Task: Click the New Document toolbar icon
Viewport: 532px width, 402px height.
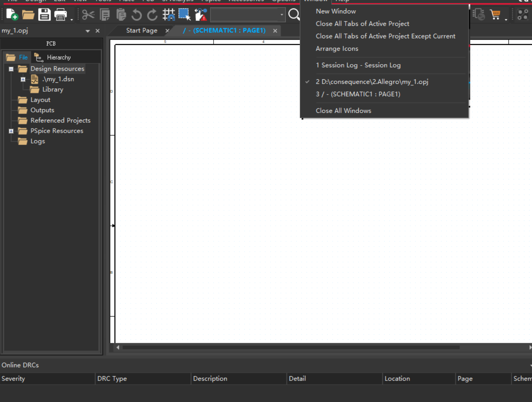Action: (x=12, y=14)
